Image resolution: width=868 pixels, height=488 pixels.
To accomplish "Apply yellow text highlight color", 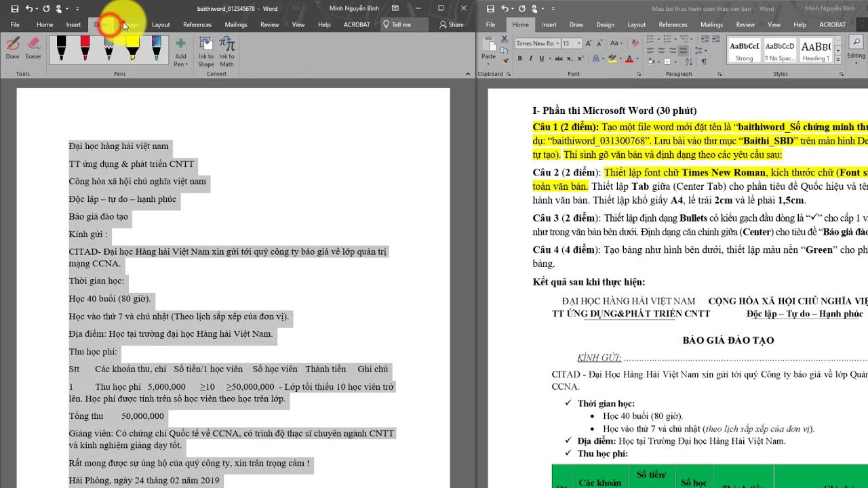I will point(612,58).
